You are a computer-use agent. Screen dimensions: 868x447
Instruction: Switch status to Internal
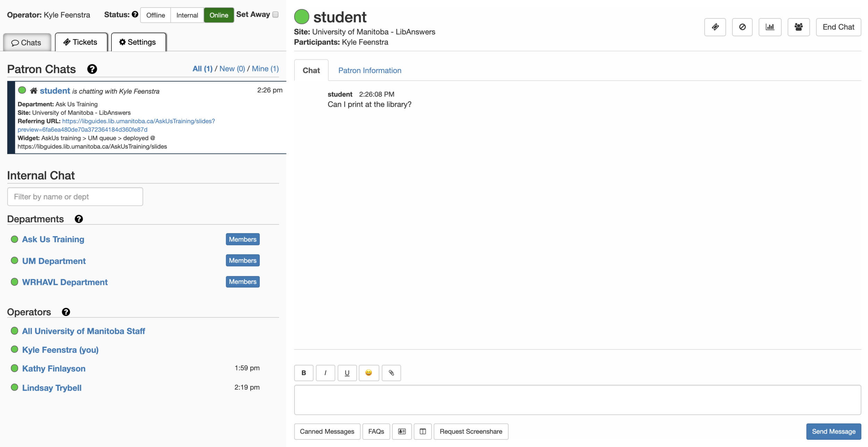pyautogui.click(x=187, y=15)
